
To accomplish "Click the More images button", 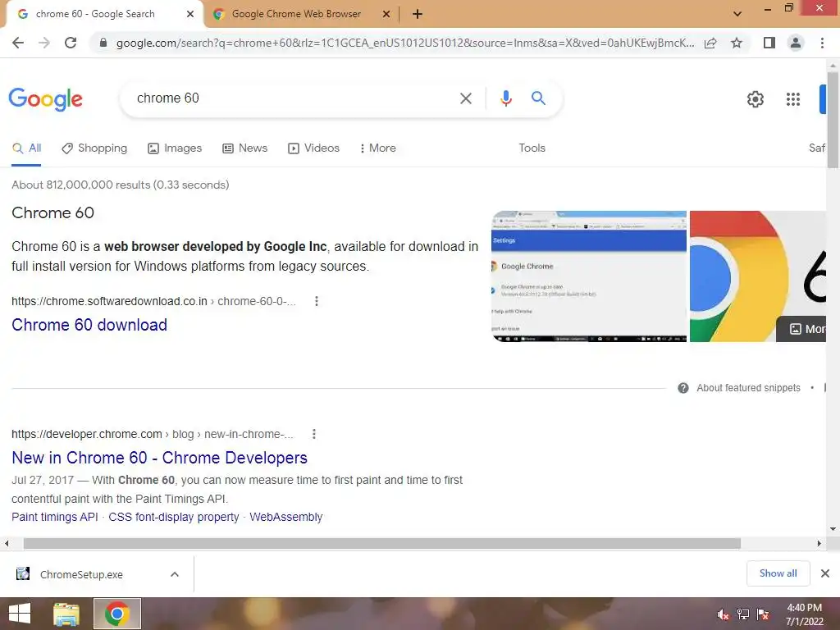I will (x=801, y=329).
